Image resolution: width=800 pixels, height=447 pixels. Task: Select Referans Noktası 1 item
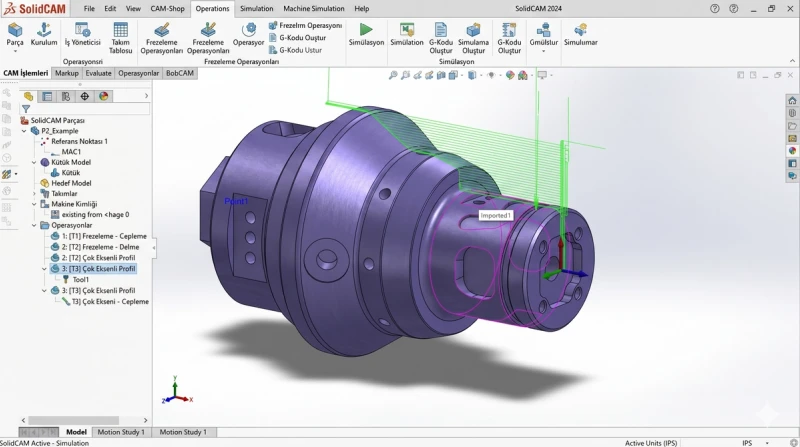pyautogui.click(x=74, y=141)
